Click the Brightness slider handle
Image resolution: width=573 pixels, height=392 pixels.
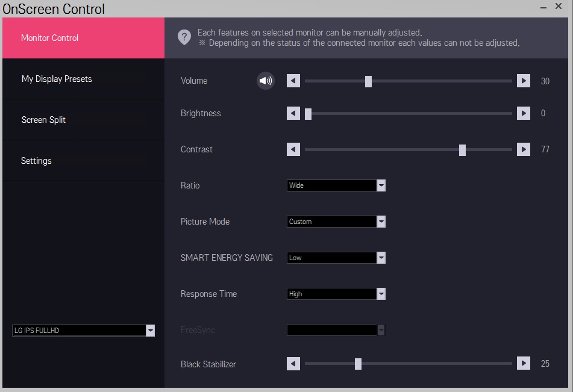tap(308, 114)
